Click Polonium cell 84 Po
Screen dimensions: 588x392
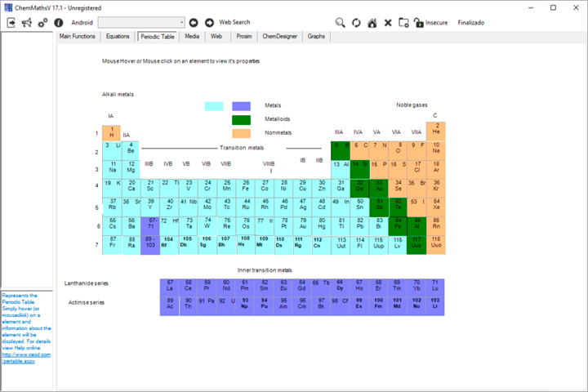pos(399,226)
